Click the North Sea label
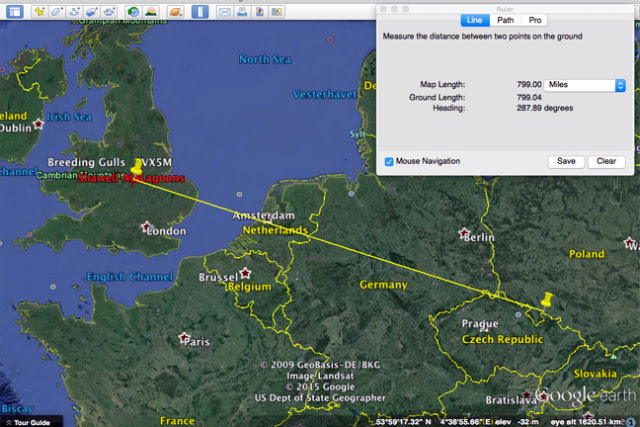 click(265, 60)
